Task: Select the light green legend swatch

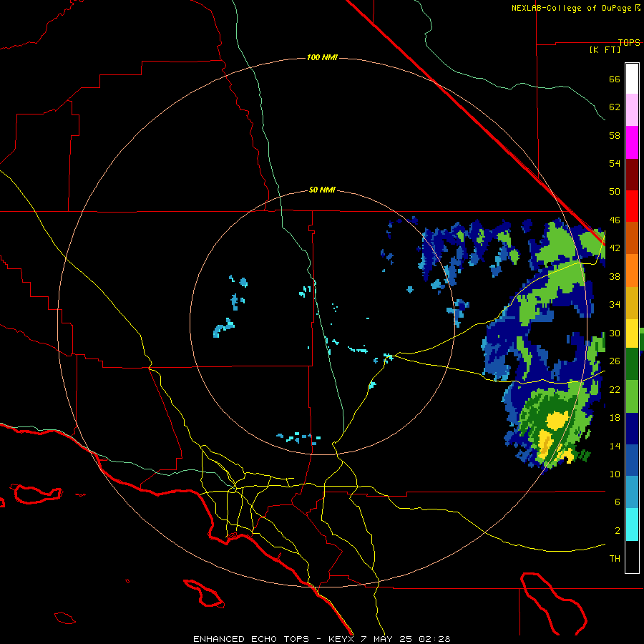Action: (x=632, y=396)
